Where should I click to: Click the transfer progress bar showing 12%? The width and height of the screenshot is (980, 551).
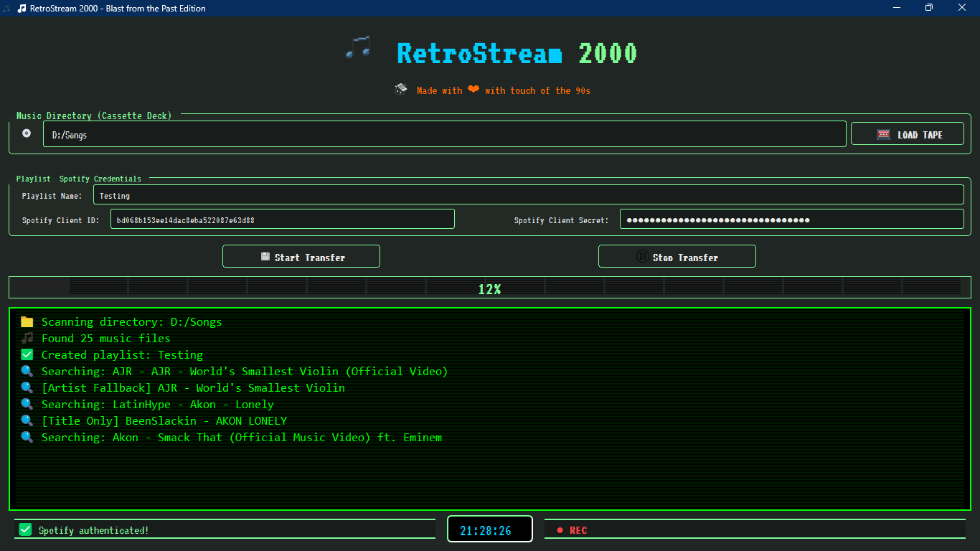click(490, 287)
